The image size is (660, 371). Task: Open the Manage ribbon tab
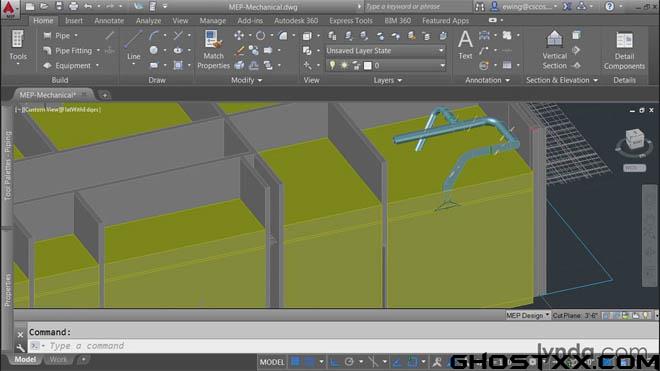tap(213, 20)
